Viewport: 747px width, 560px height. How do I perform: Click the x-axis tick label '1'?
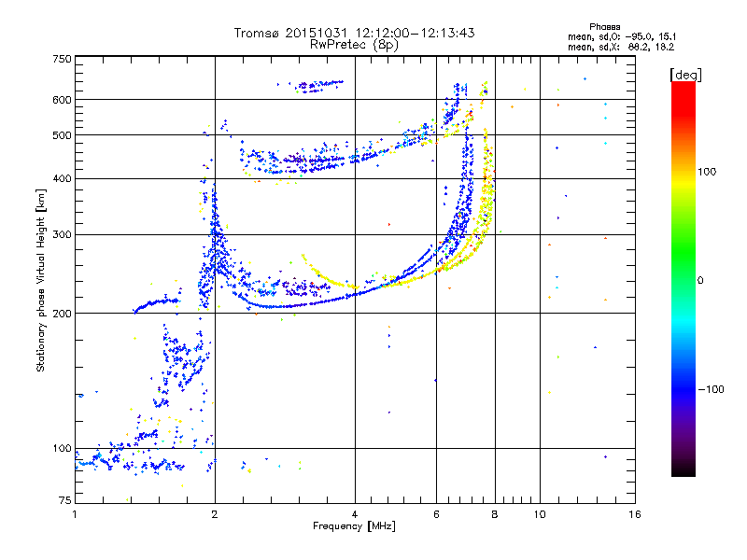75,514
